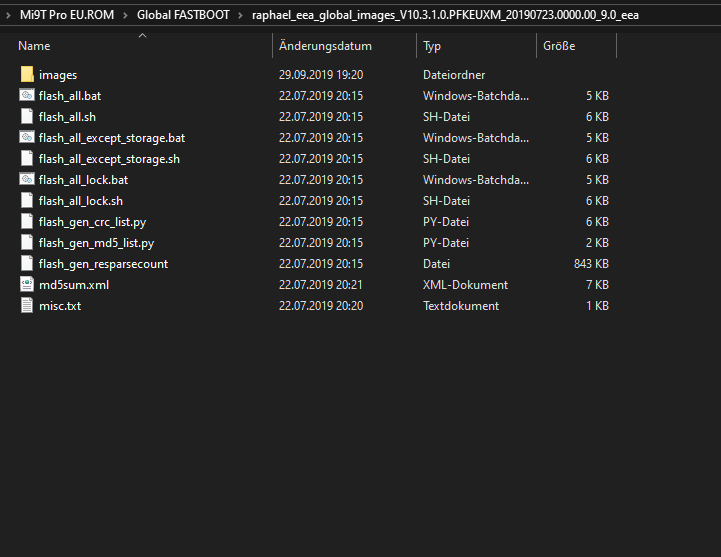The width and height of the screenshot is (721, 557).
Task: Click the raphael_eea_global_images breadcrumb segment
Action: coord(445,15)
